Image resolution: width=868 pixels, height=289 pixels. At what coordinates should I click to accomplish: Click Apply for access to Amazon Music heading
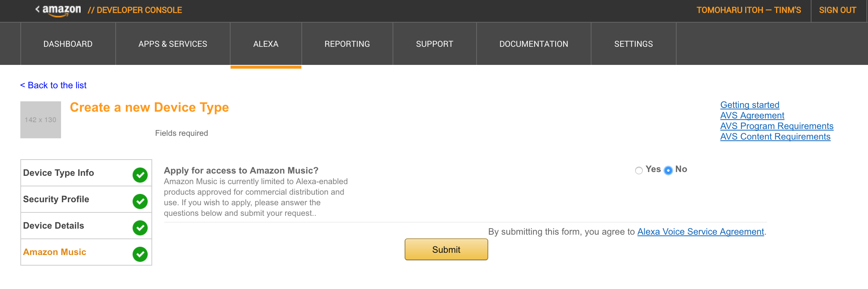click(x=241, y=171)
